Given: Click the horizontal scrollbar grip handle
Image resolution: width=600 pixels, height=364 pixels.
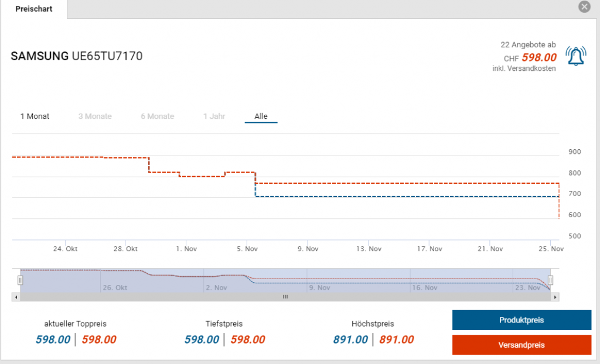Looking at the screenshot, I should (285, 297).
